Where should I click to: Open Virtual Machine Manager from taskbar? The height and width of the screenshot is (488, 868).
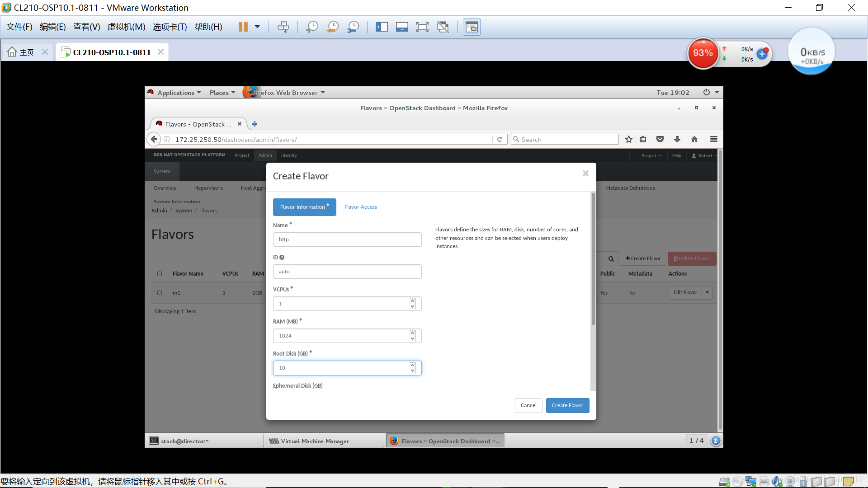tap(325, 441)
